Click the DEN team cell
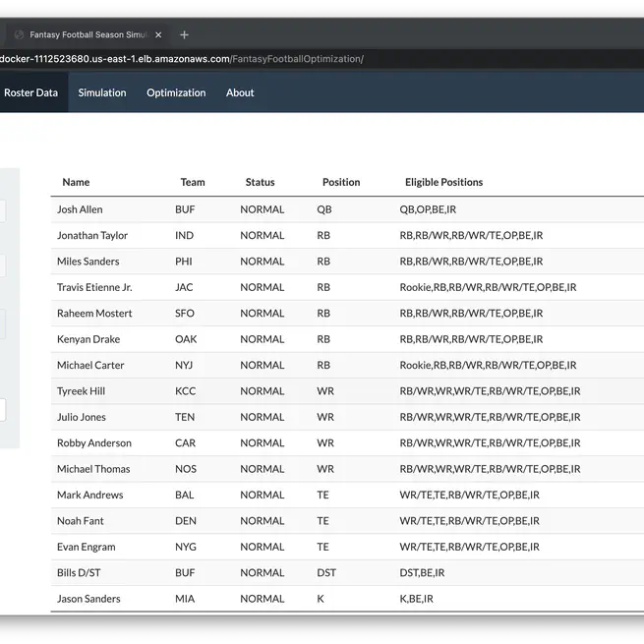Image resolution: width=644 pixels, height=644 pixels. pyautogui.click(x=186, y=521)
